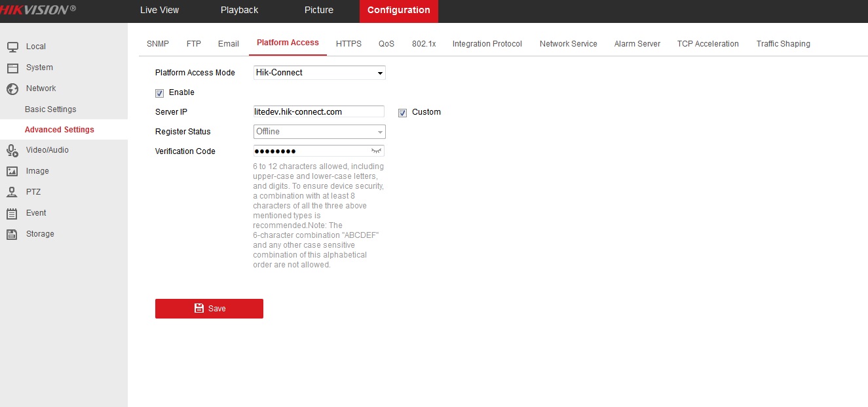Click the Server IP input field
The width and height of the screenshot is (868, 407).
(318, 112)
